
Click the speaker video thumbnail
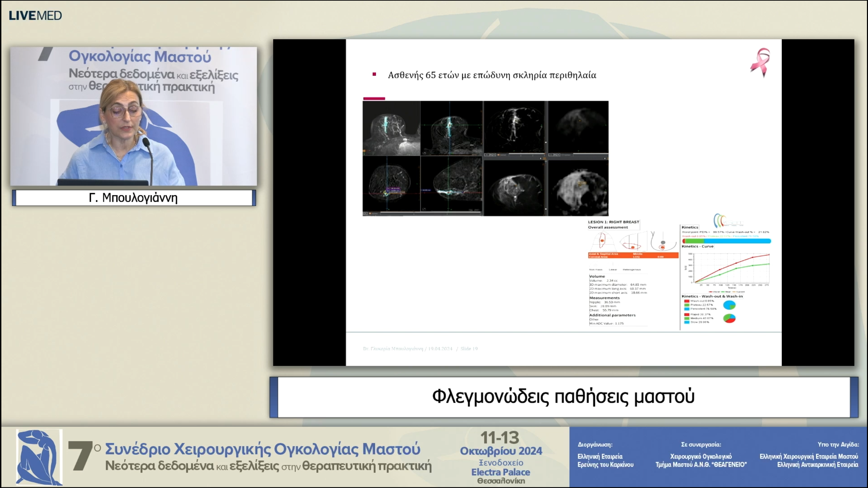click(134, 116)
